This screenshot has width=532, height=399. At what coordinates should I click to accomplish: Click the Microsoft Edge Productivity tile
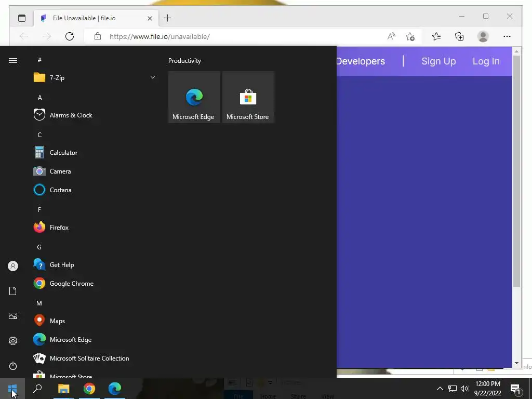[x=194, y=97]
